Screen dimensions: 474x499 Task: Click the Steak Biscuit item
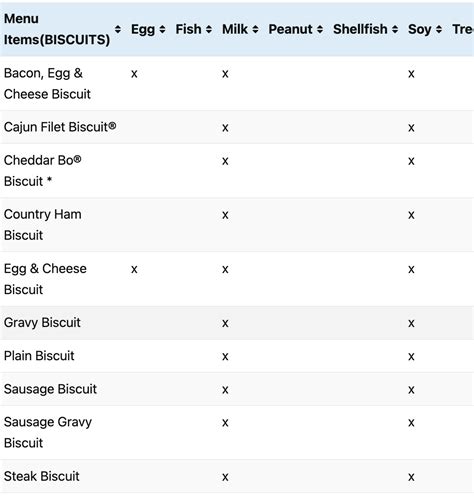pyautogui.click(x=42, y=476)
